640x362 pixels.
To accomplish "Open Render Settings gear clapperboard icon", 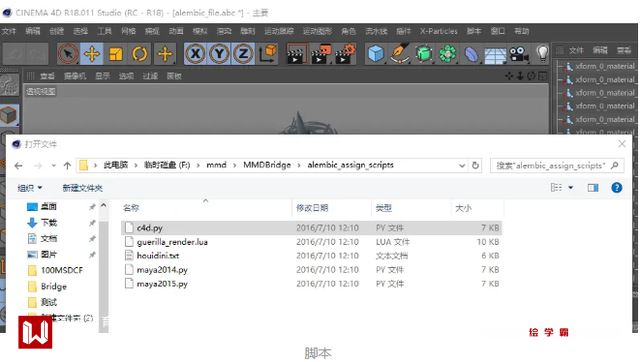I will (345, 54).
